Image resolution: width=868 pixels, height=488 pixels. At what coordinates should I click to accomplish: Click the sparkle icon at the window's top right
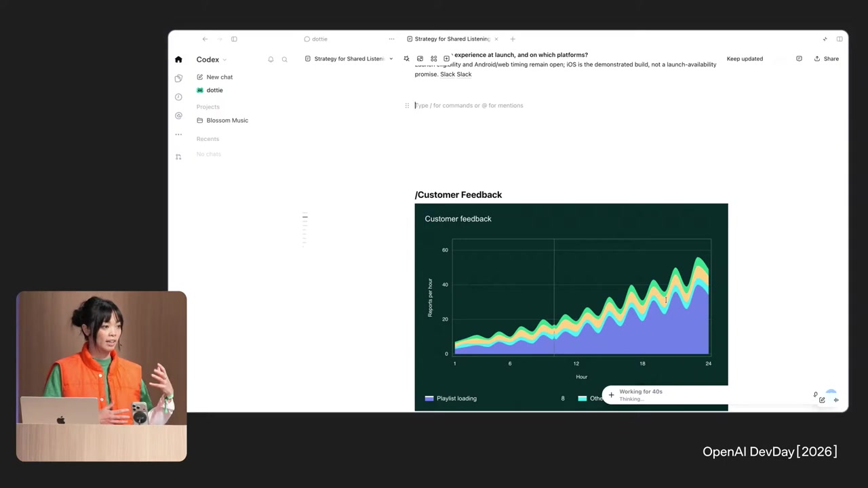(825, 39)
